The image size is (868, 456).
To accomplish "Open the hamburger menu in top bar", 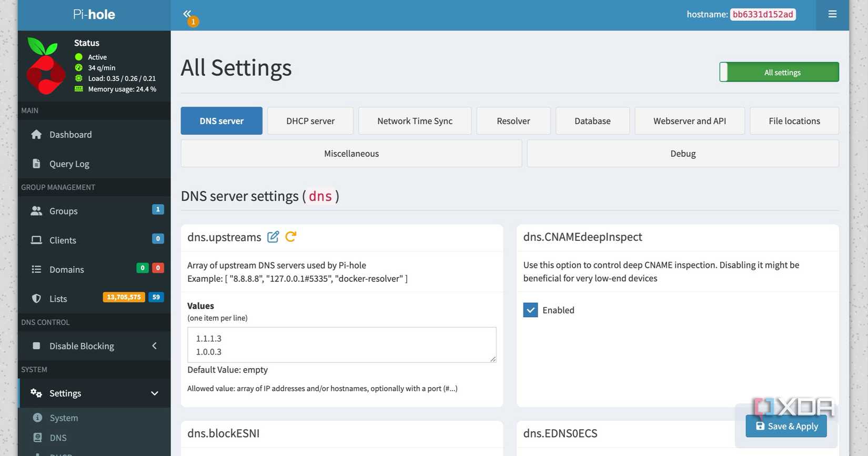I will (832, 14).
